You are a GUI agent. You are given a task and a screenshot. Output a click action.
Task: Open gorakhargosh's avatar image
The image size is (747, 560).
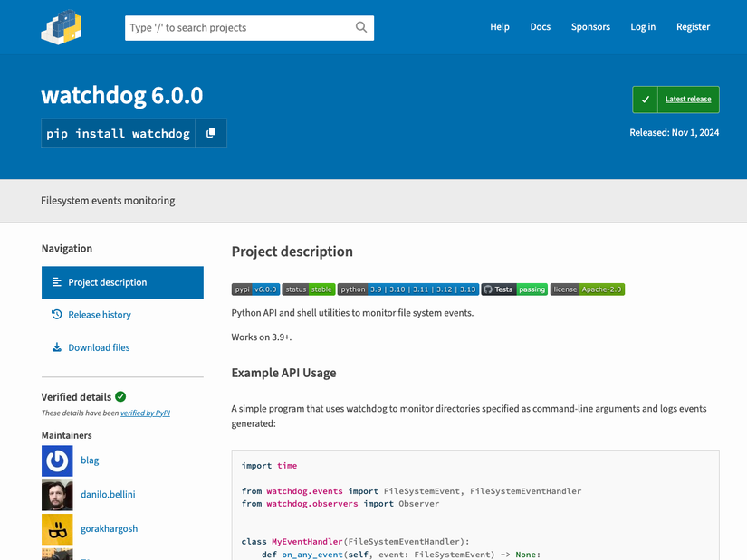point(57,529)
